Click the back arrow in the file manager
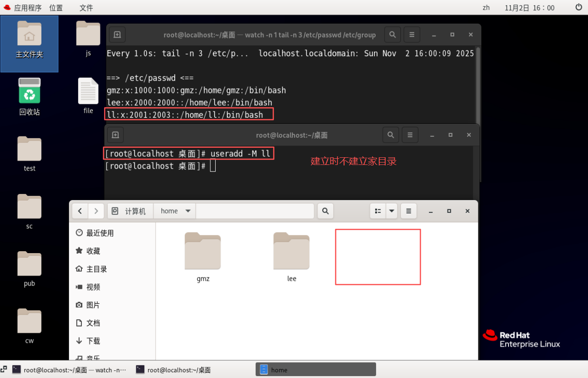 (80, 211)
